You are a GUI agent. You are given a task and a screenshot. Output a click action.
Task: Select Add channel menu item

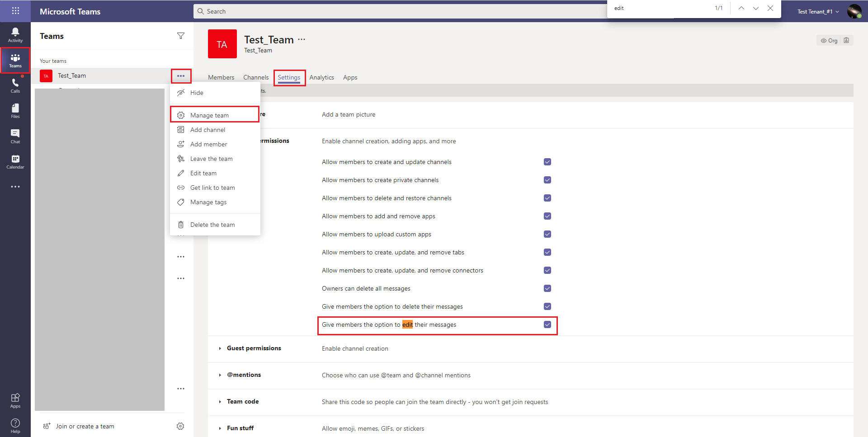(215, 130)
